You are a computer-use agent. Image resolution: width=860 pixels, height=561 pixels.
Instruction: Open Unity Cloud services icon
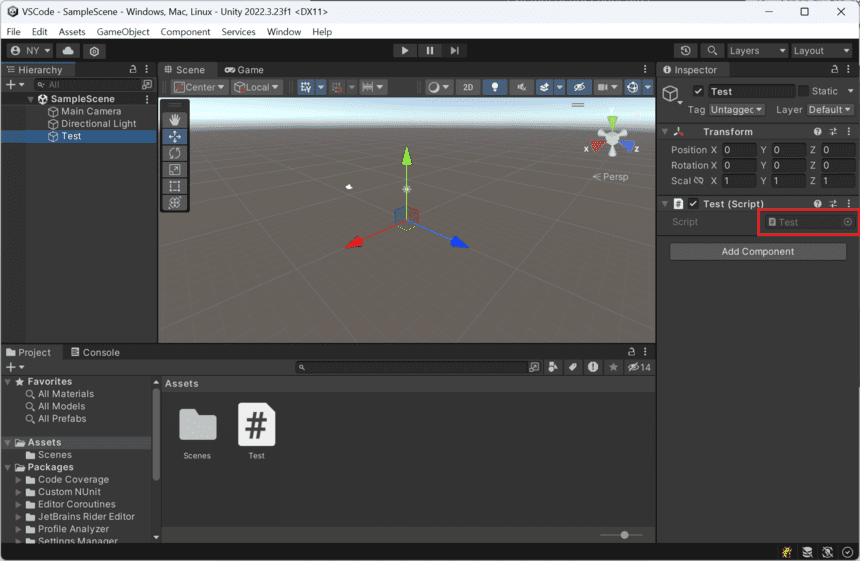[x=68, y=50]
